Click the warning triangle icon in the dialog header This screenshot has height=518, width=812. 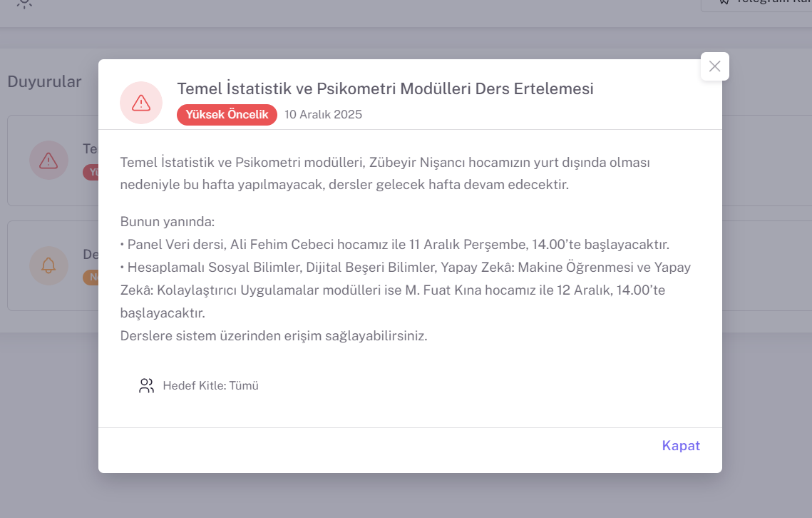pos(140,102)
